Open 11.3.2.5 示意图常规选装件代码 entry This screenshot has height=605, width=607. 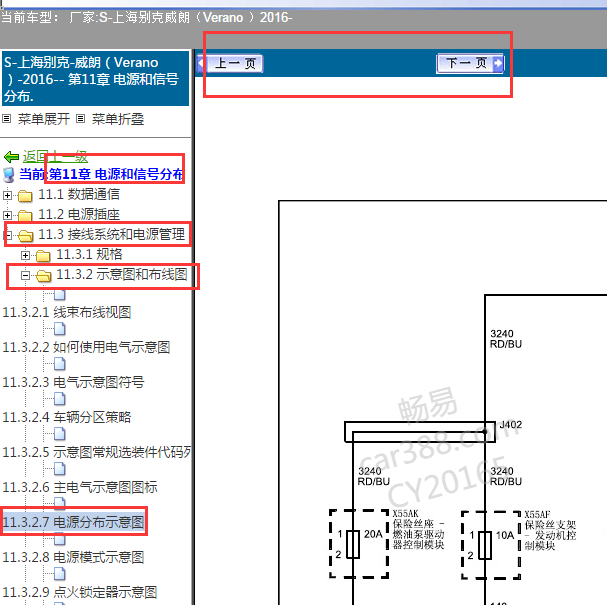click(x=97, y=452)
